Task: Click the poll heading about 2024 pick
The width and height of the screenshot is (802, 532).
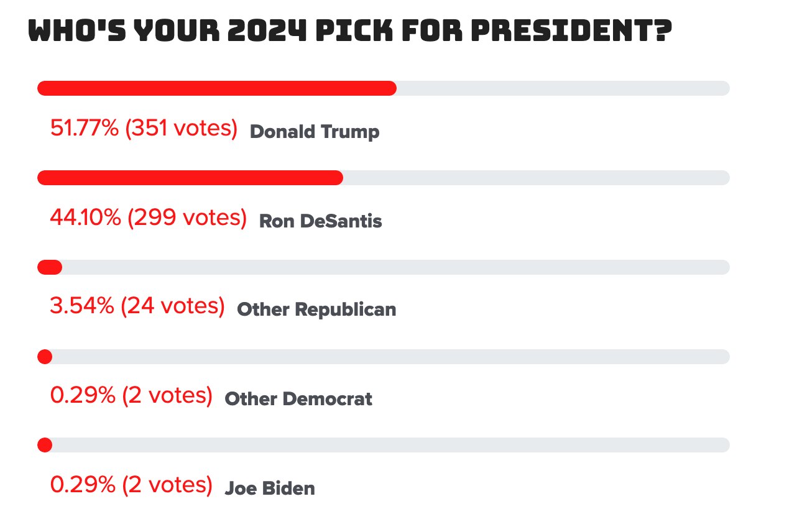Action: tap(350, 32)
